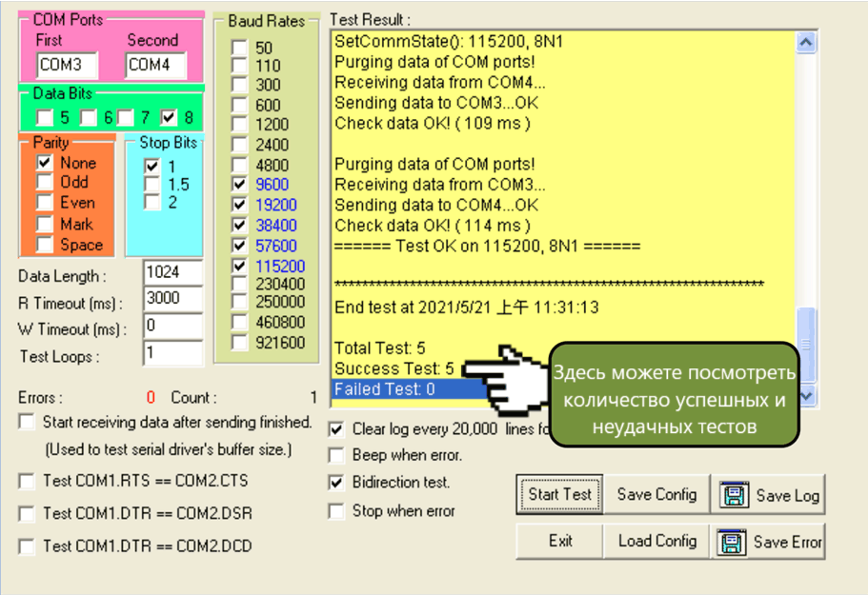Click the Test Result scroll down arrow

point(806,395)
